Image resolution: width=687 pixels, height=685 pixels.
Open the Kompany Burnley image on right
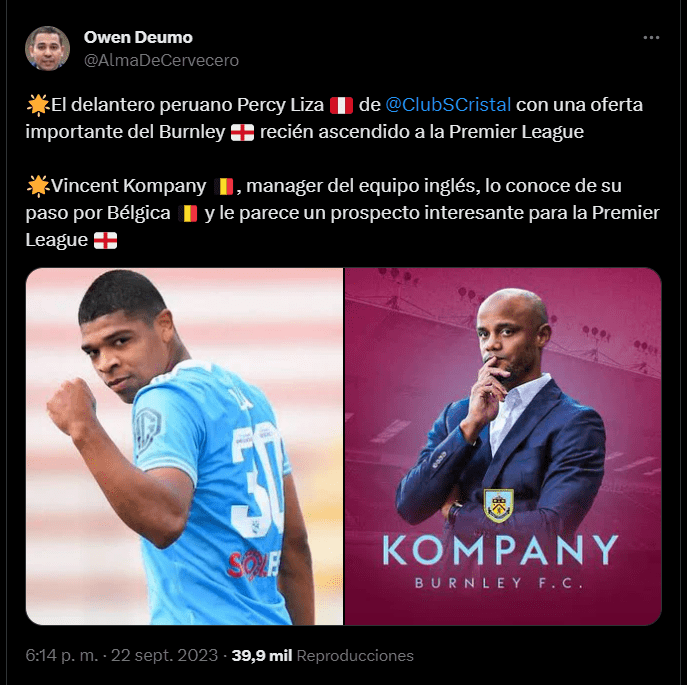pyautogui.click(x=503, y=446)
